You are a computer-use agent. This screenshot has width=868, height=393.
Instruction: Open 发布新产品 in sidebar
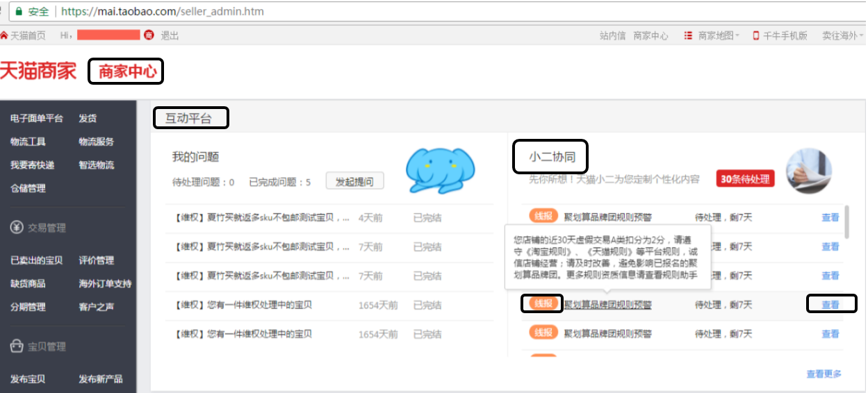click(100, 379)
